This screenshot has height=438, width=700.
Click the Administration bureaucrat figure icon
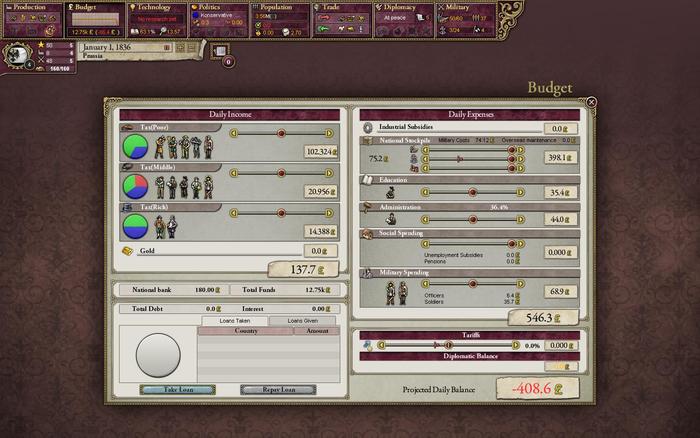click(x=391, y=219)
